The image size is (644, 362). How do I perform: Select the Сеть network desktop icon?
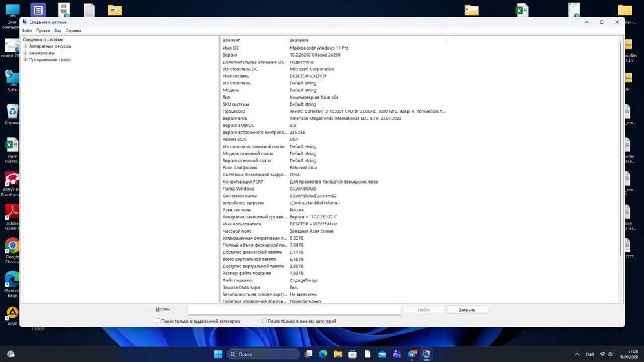[12, 80]
